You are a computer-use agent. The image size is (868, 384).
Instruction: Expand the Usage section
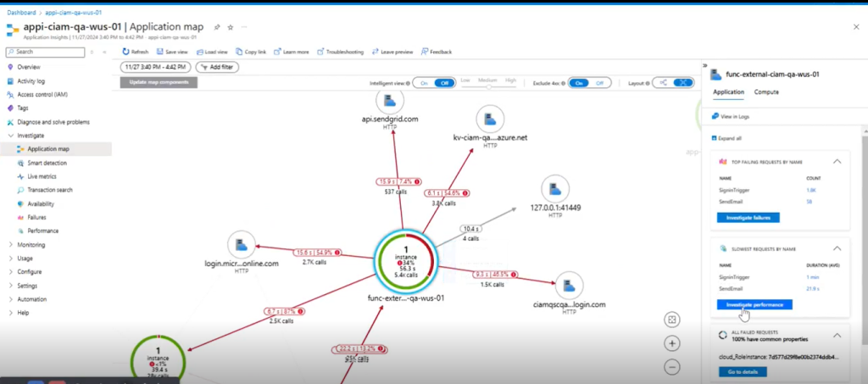(x=25, y=259)
